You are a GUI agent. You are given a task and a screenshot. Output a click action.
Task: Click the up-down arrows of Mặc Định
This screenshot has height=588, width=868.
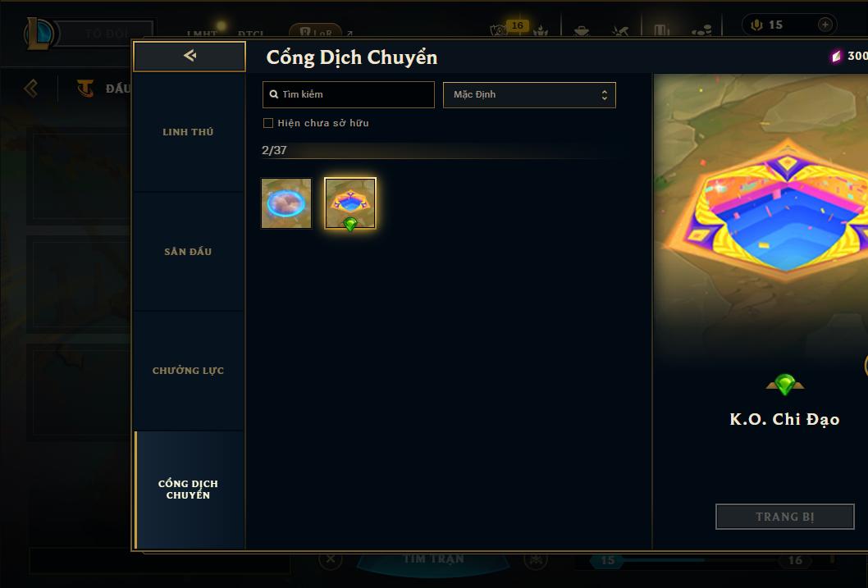[605, 95]
